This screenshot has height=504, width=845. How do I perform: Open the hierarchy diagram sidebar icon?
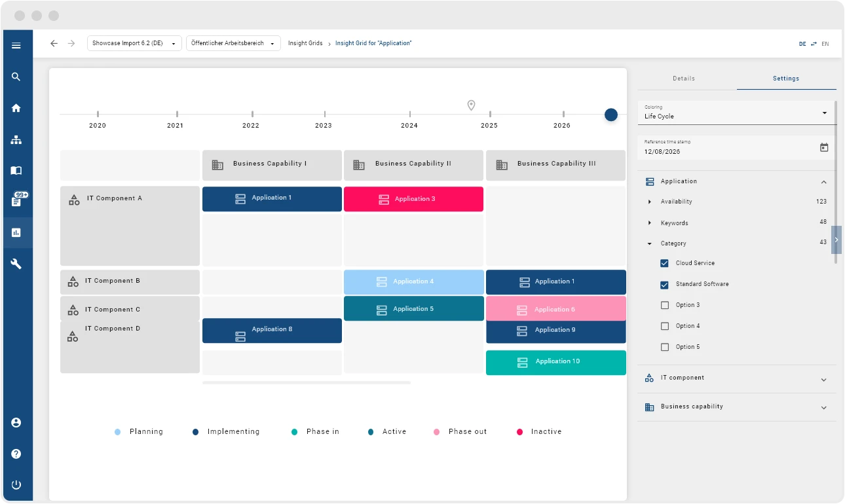tap(16, 139)
